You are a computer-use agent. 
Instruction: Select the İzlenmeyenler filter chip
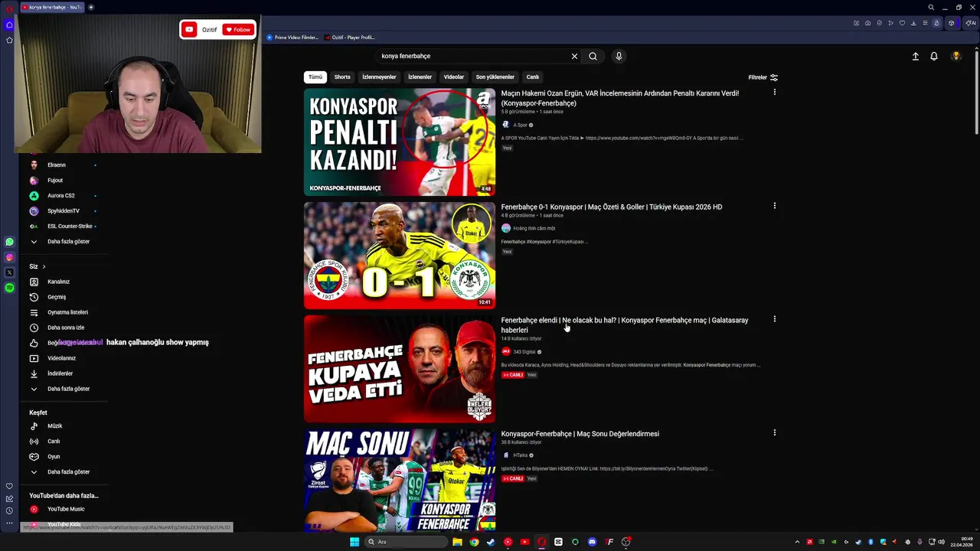coord(379,77)
